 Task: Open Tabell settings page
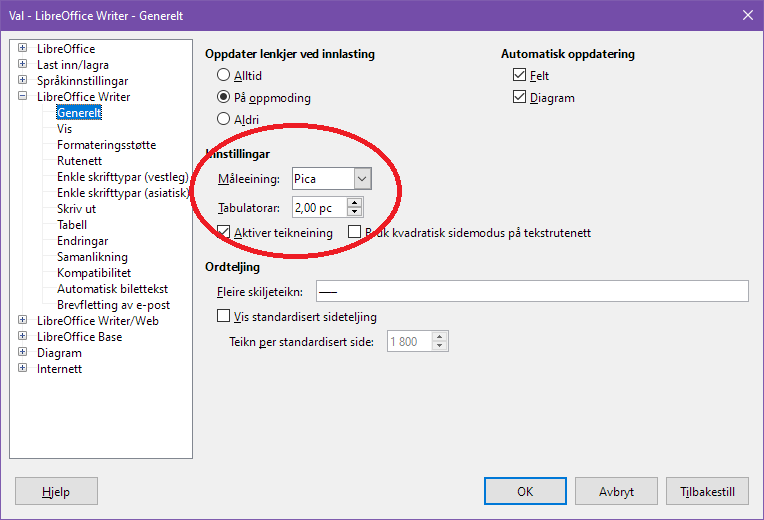tap(72, 225)
